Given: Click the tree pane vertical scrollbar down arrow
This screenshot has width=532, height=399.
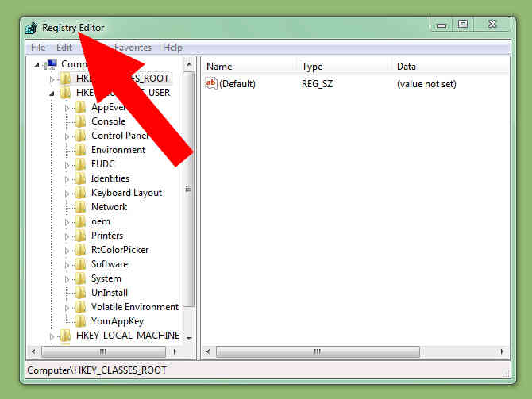Looking at the screenshot, I should tap(189, 338).
